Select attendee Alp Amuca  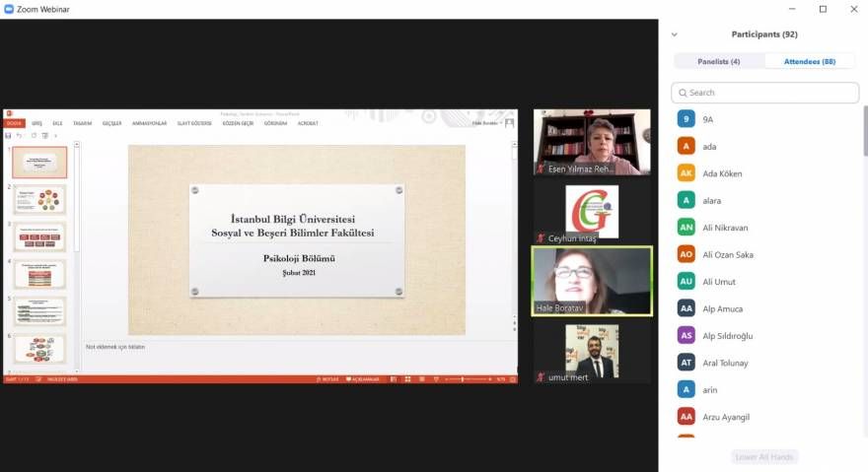(766, 308)
